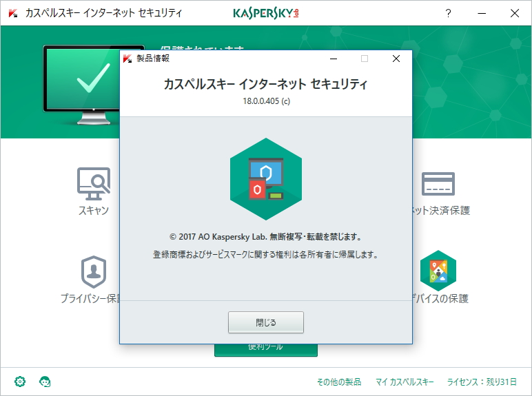The width and height of the screenshot is (532, 396).
Task: Close the 製品情報 dialog with X
Action: [396, 59]
